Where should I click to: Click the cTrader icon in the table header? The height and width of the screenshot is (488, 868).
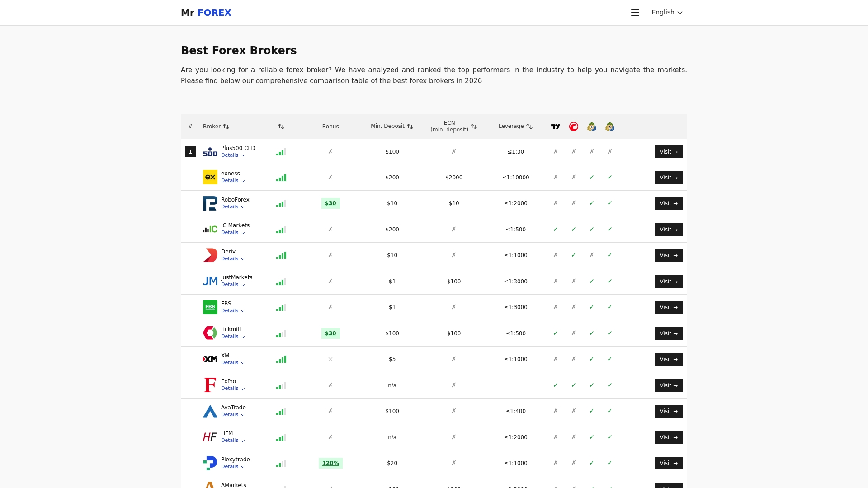click(573, 127)
